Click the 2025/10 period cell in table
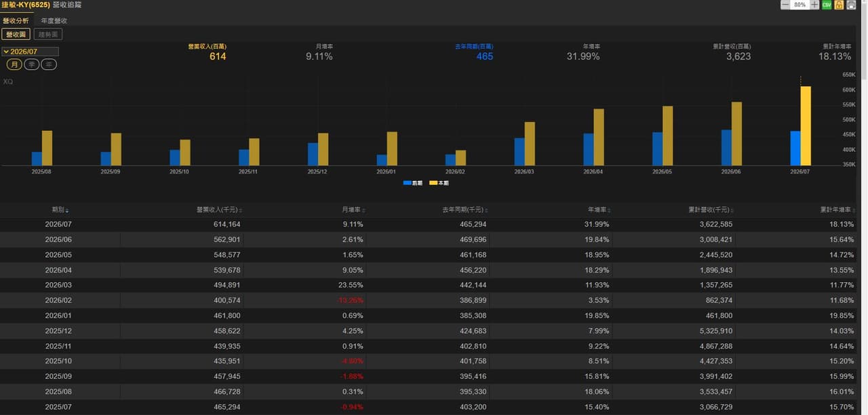This screenshot has width=868, height=415. 58,361
